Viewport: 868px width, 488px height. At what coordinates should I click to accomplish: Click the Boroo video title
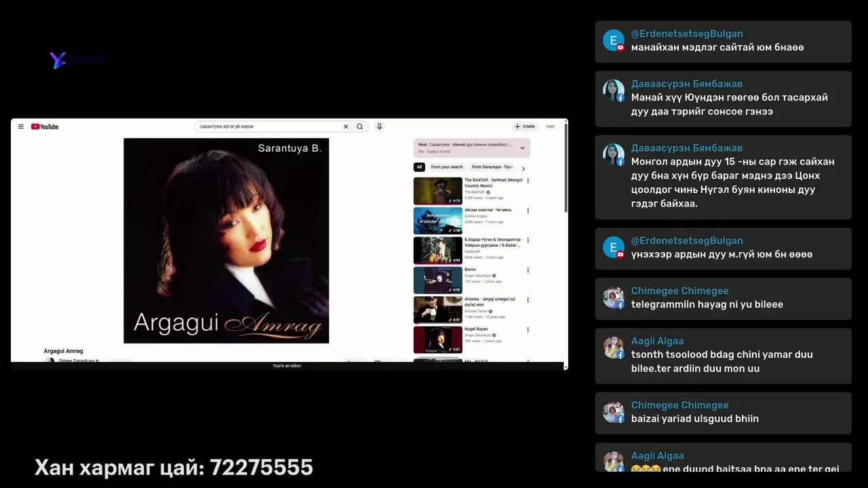(470, 270)
